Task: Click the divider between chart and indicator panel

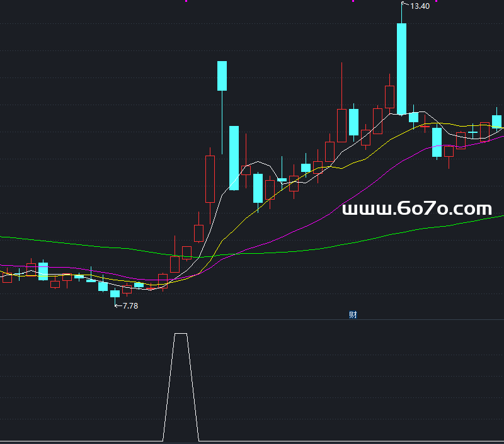Action: [x=252, y=320]
